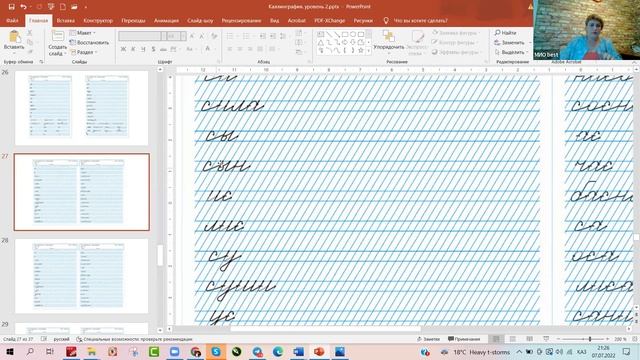
Task: Click the Windows Start button
Action: (x=9, y=351)
